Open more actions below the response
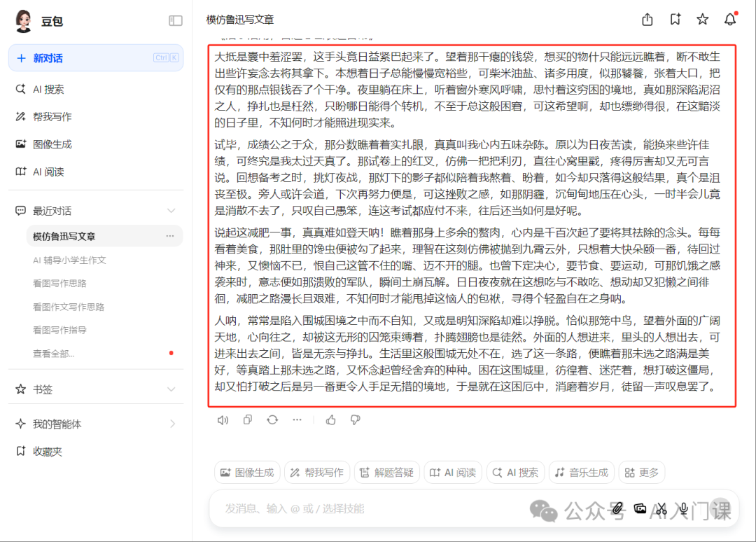The image size is (756, 542). pos(297,420)
